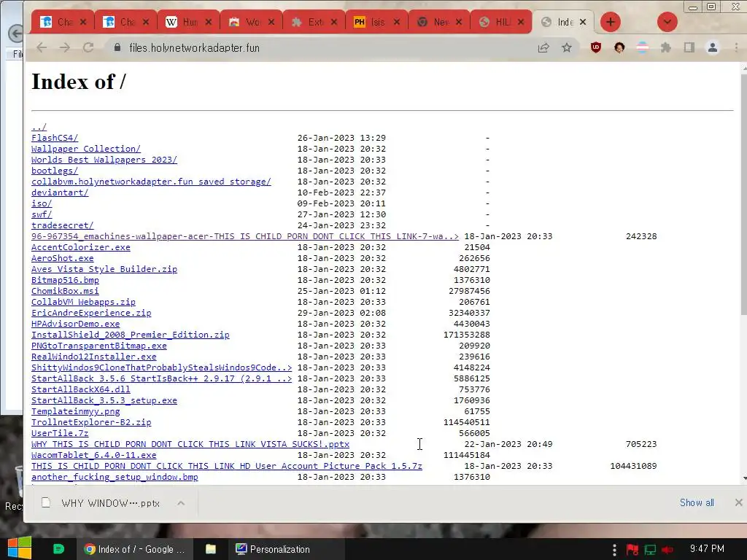Image resolution: width=747 pixels, height=560 pixels.
Task: Open the Wallpaper_Collection/ folder
Action: [86, 149]
